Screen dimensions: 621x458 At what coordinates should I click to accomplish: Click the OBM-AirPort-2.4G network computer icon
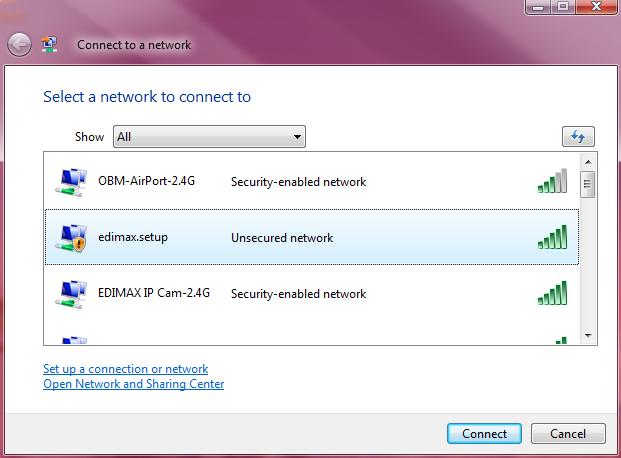point(71,182)
